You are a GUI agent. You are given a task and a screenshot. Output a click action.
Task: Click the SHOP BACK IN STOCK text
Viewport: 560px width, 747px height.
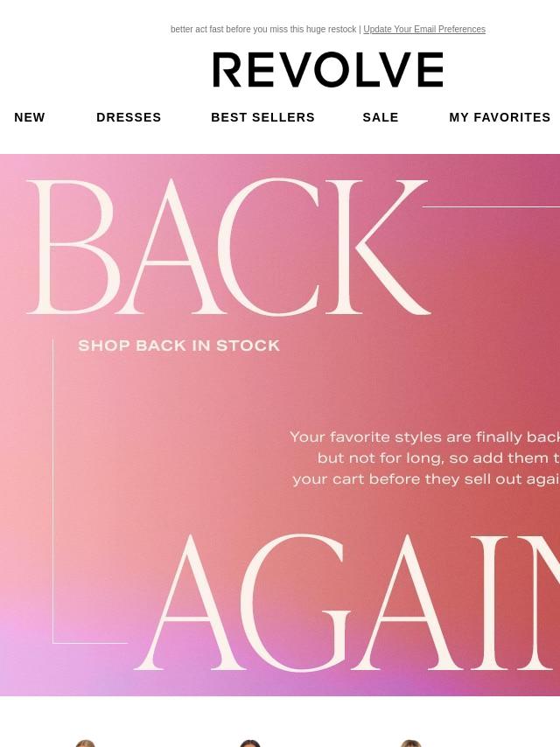[x=178, y=346]
